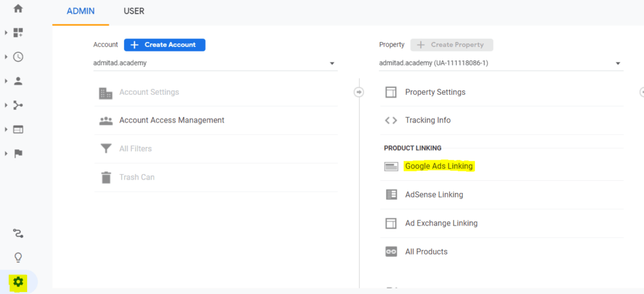Open Conversions flag icon in sidebar
The width and height of the screenshot is (644, 294).
point(18,154)
